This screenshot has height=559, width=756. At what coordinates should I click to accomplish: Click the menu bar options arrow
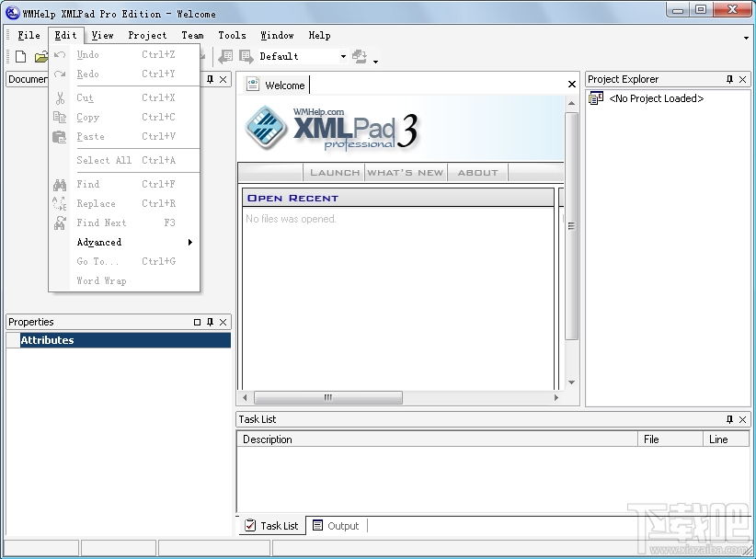[x=746, y=38]
